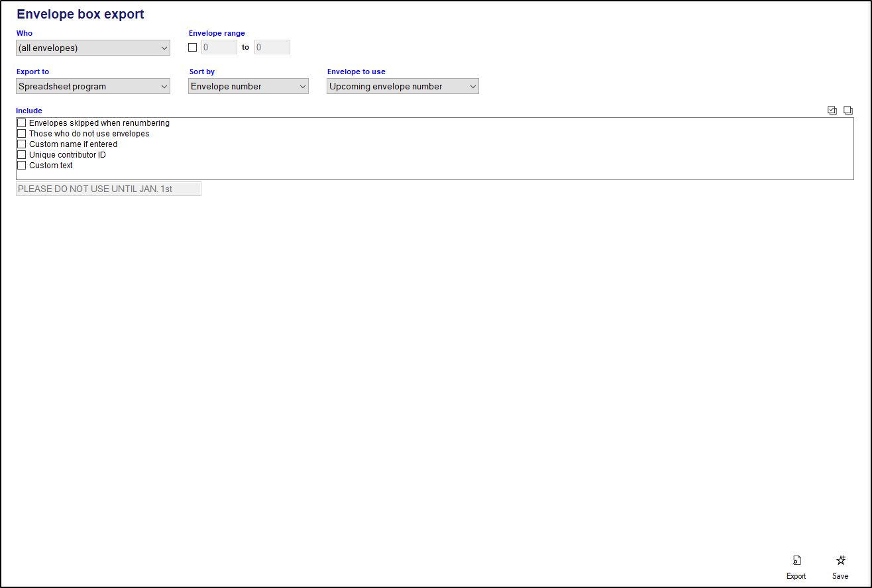Viewport: 872px width, 588px height.
Task: Open the Who dropdown
Action: tap(93, 48)
